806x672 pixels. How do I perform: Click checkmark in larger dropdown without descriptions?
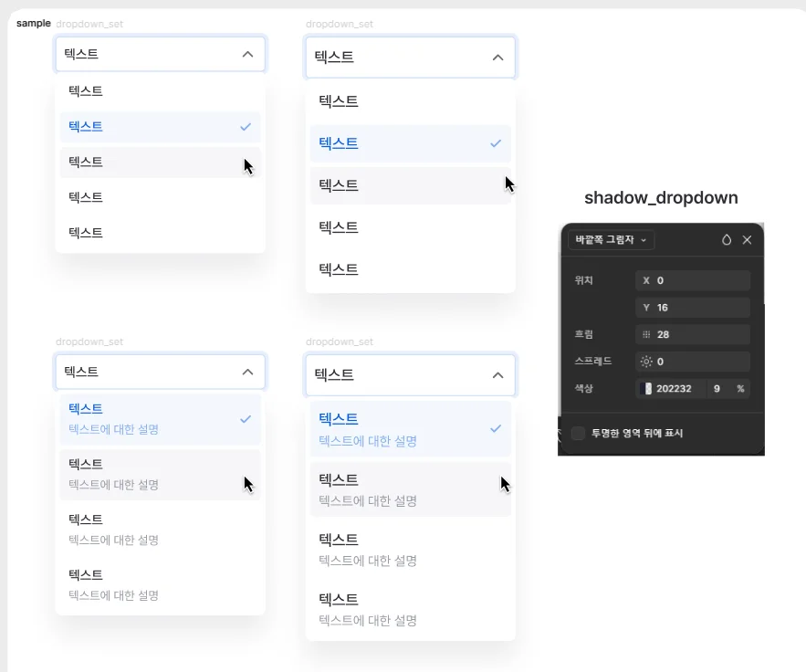point(496,143)
